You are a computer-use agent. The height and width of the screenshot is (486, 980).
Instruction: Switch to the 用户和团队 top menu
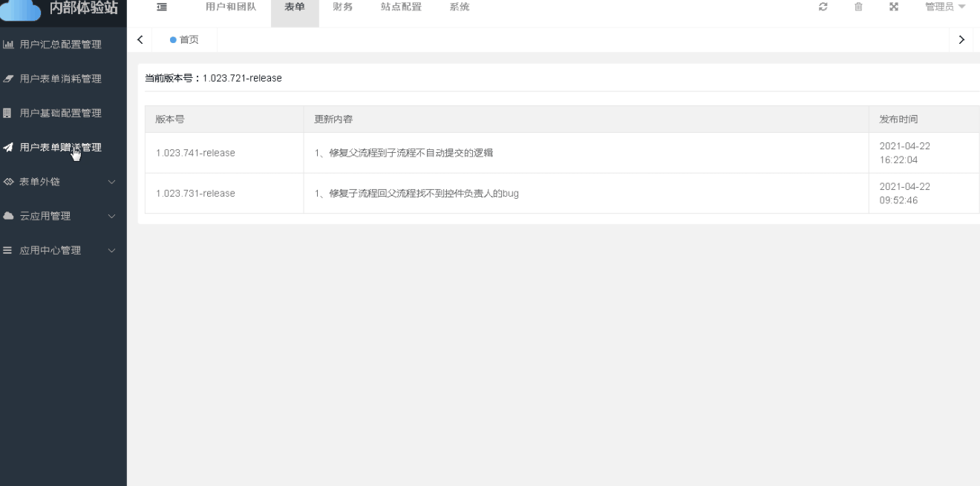click(231, 7)
